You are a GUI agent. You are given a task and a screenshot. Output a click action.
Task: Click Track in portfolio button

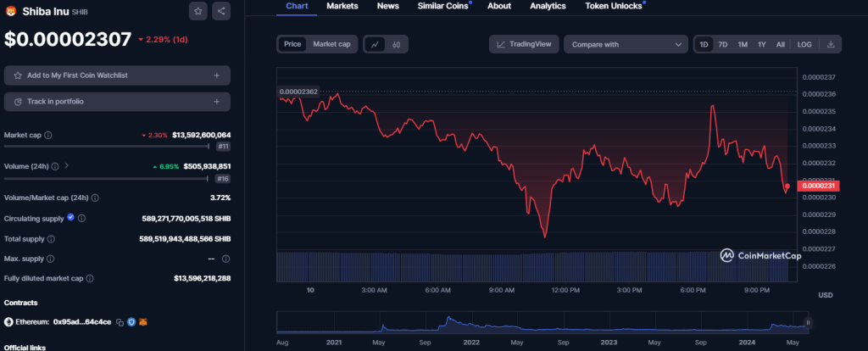coord(117,102)
